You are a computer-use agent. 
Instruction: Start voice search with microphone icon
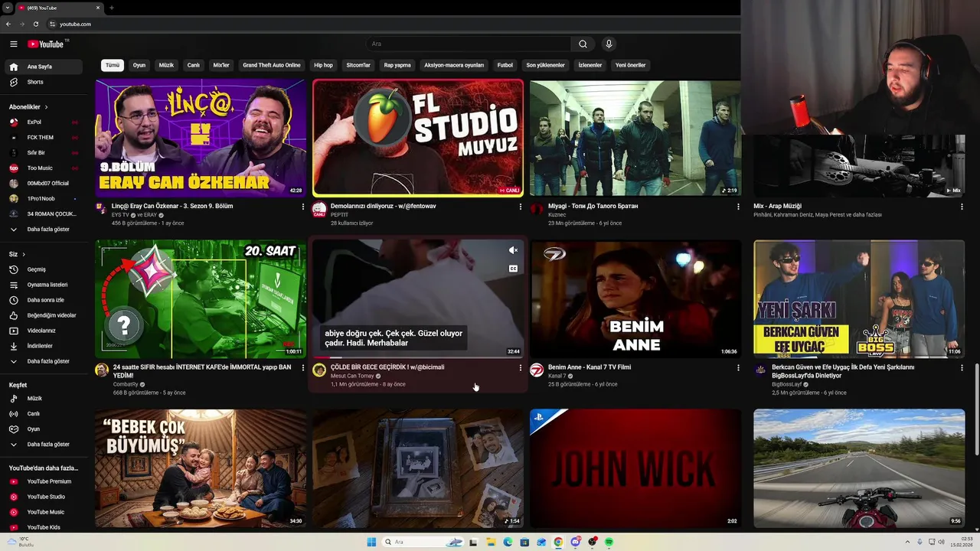tap(609, 44)
